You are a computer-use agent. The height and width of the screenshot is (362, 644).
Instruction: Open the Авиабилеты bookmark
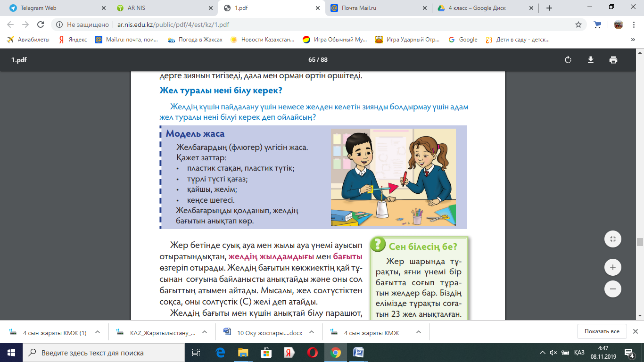pyautogui.click(x=28, y=40)
